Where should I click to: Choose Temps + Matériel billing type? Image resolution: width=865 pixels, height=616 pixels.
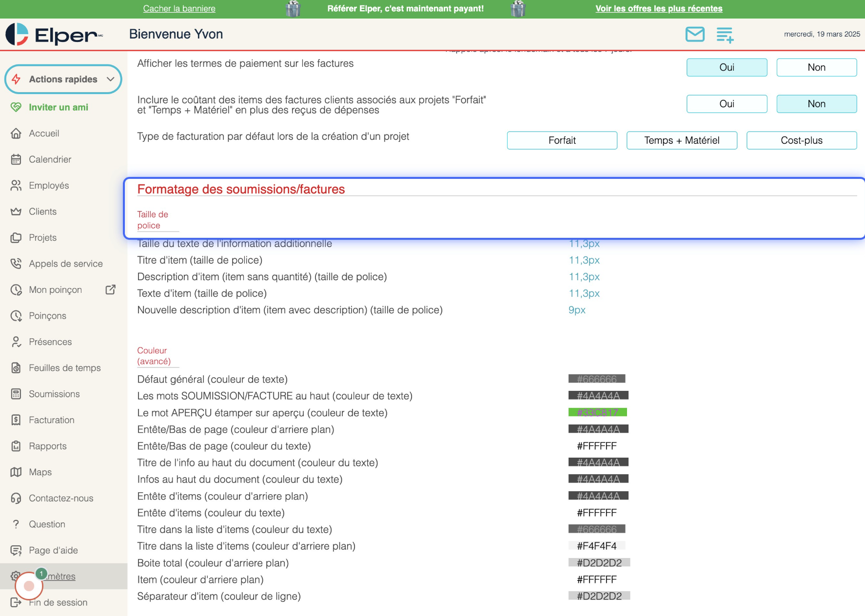pyautogui.click(x=682, y=140)
